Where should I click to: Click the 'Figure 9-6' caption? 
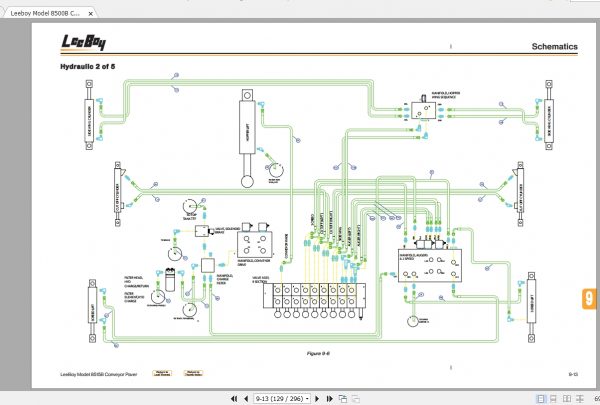318,353
